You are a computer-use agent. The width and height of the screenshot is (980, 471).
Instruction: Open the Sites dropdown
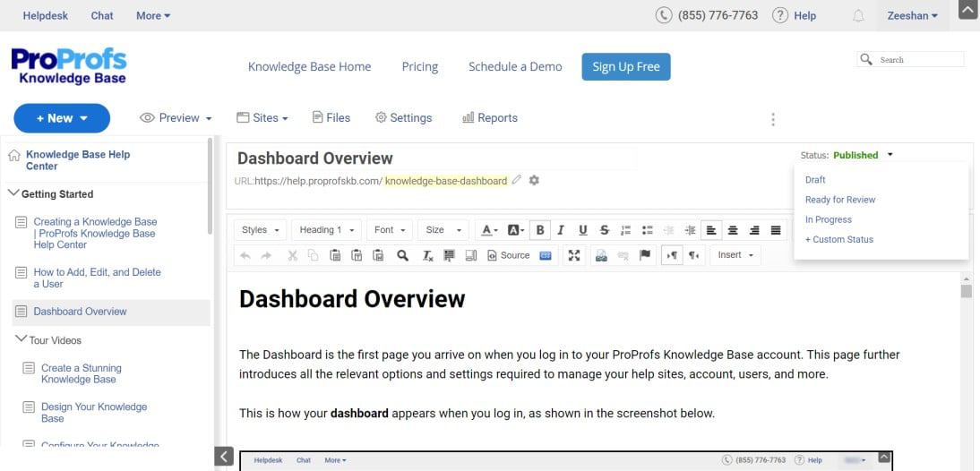[x=262, y=118]
